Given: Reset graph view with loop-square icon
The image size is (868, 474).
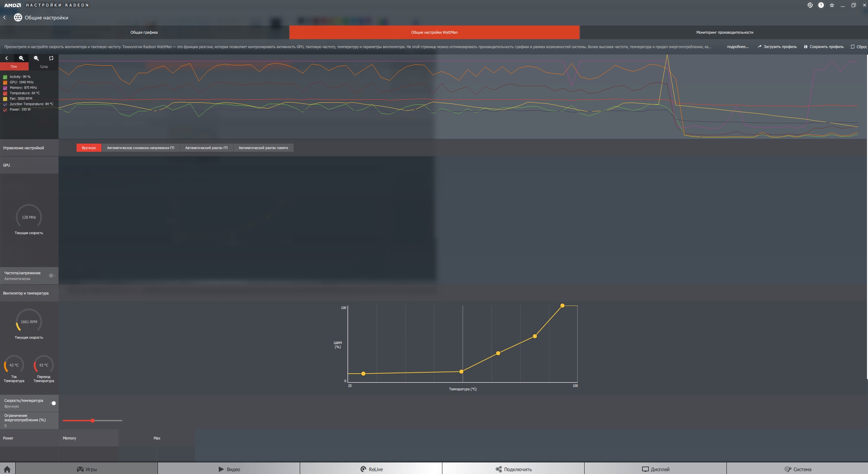Looking at the screenshot, I should pos(51,58).
